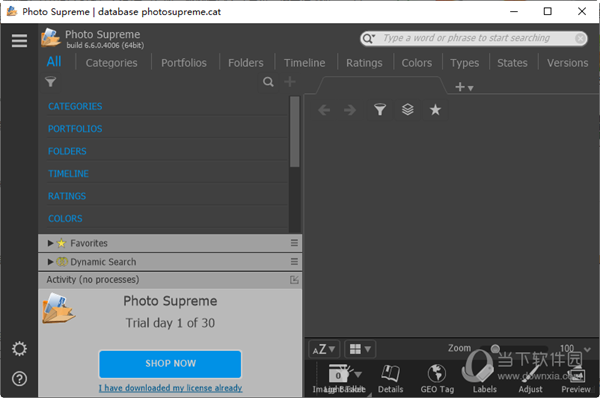
Task: Open the zoom level dropdown chevron
Action: pos(587,349)
